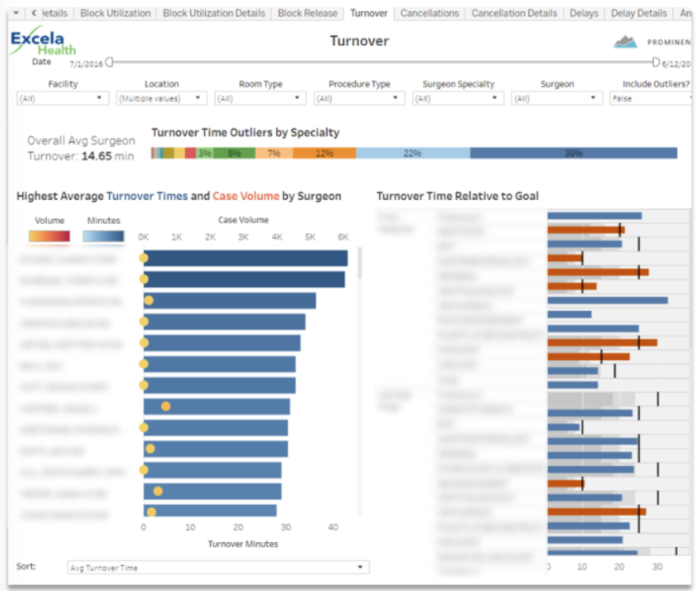Open the Location filter dropdown
700x591 pixels.
[161, 99]
